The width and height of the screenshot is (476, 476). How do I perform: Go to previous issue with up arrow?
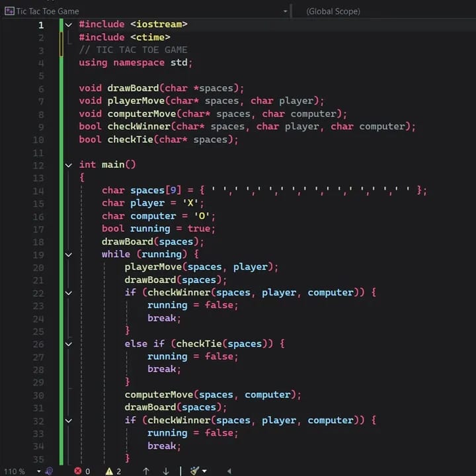pyautogui.click(x=146, y=471)
